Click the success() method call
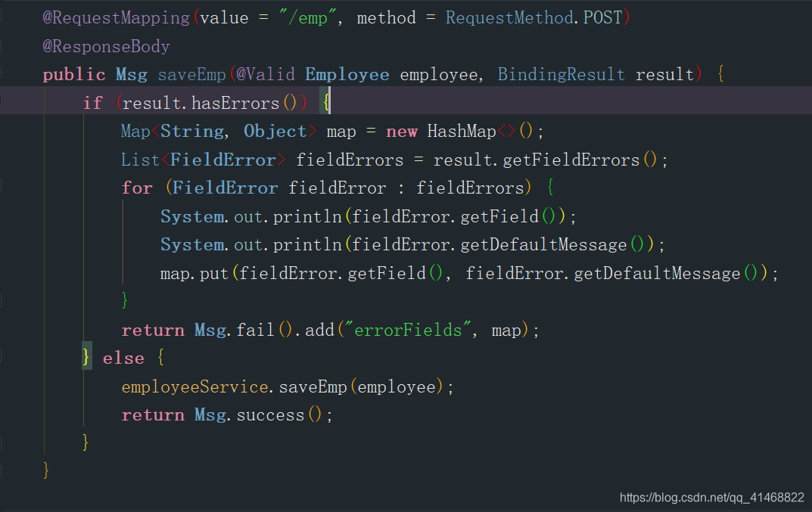This screenshot has width=812, height=512. point(279,415)
